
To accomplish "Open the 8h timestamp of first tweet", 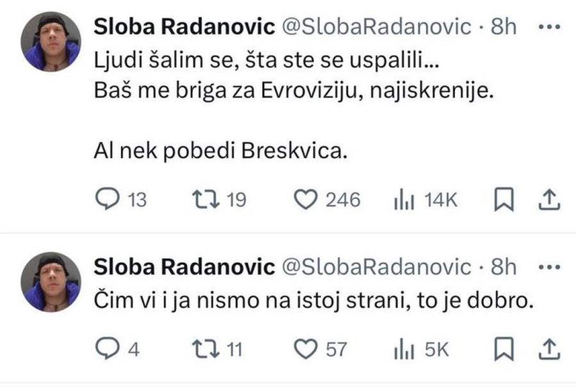I will pyautogui.click(x=503, y=27).
